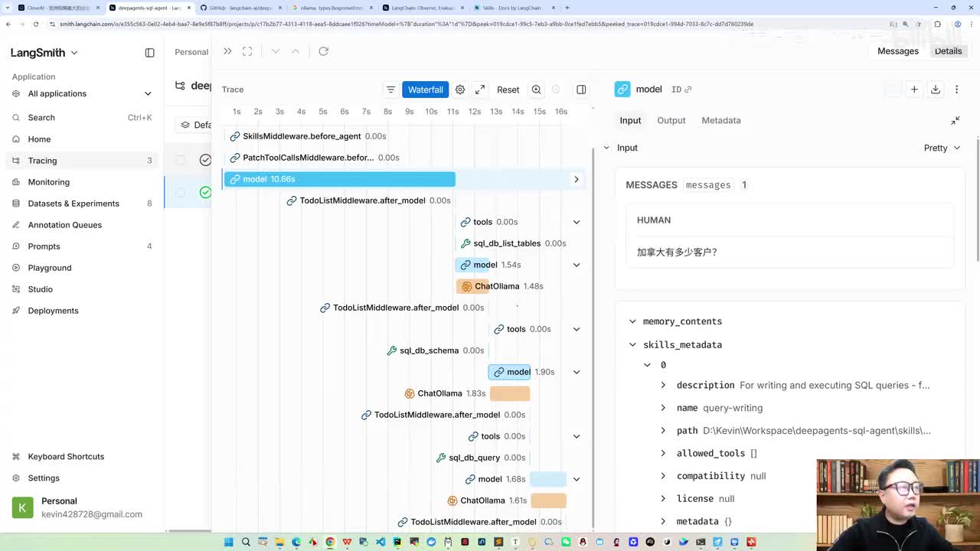Image resolution: width=980 pixels, height=551 pixels.
Task: Select SkillsMiddleware.before_agent run
Action: pyautogui.click(x=308, y=136)
